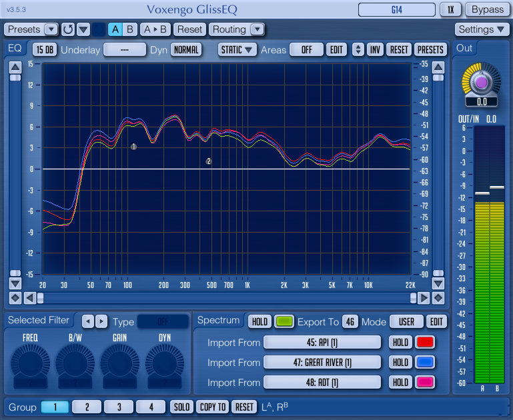Select filter control point 1 on graph
The height and width of the screenshot is (420, 513).
click(x=134, y=147)
